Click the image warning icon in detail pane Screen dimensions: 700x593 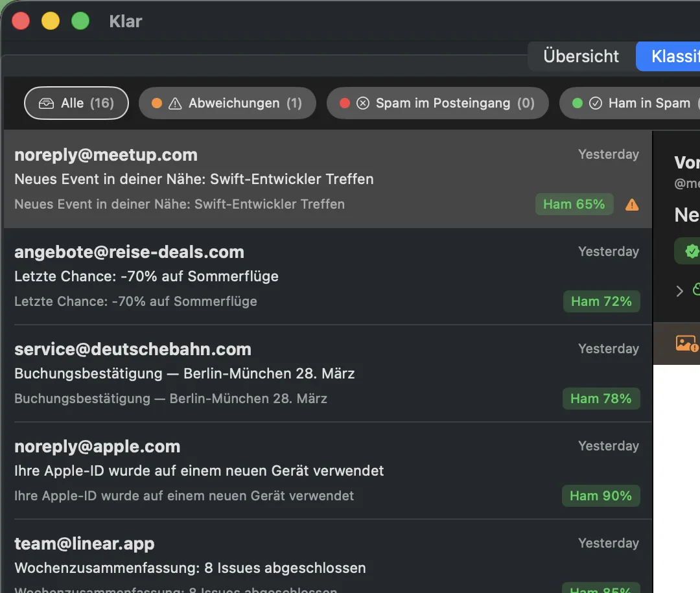pyautogui.click(x=687, y=343)
